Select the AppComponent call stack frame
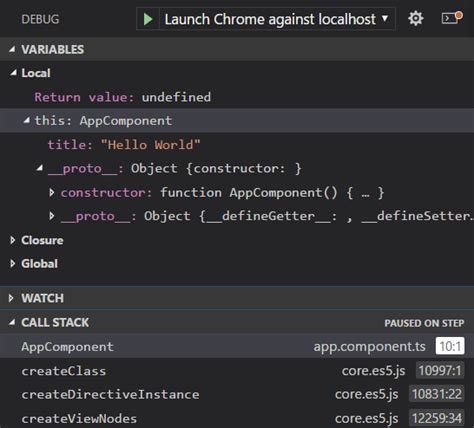 237,346
